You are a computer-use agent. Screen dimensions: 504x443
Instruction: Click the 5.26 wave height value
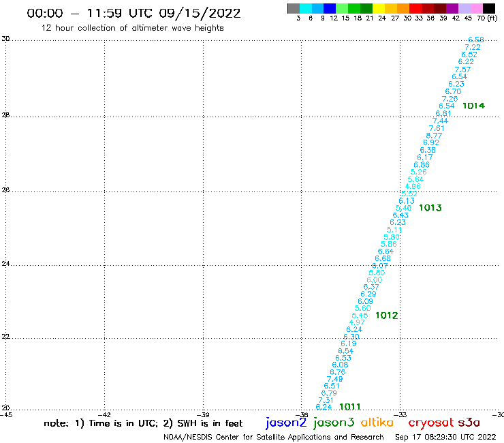(418, 172)
